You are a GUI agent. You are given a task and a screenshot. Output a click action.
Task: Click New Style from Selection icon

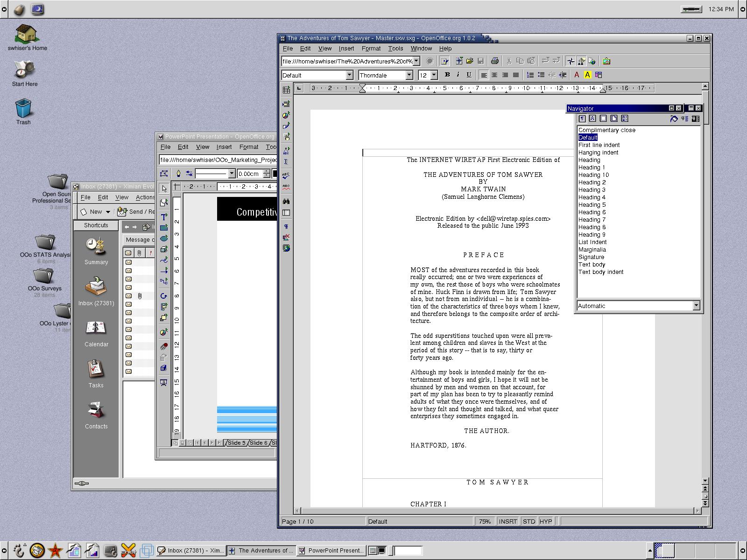pos(684,119)
